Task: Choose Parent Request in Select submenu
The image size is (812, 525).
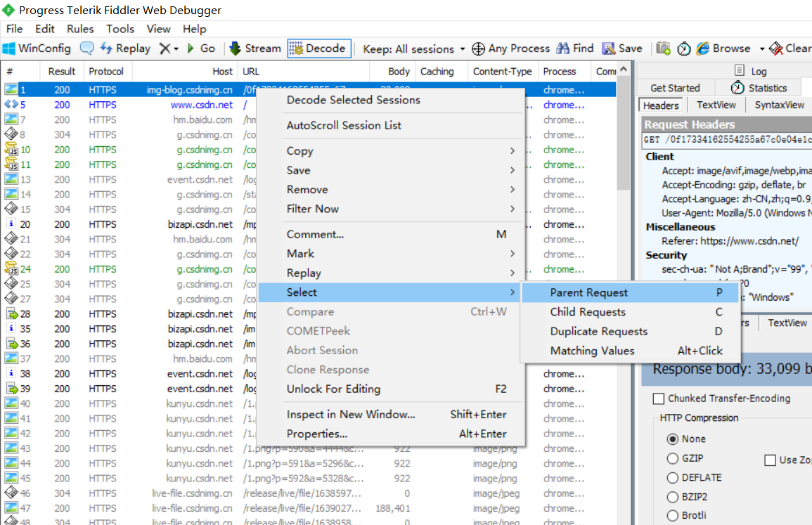Action: (630, 292)
